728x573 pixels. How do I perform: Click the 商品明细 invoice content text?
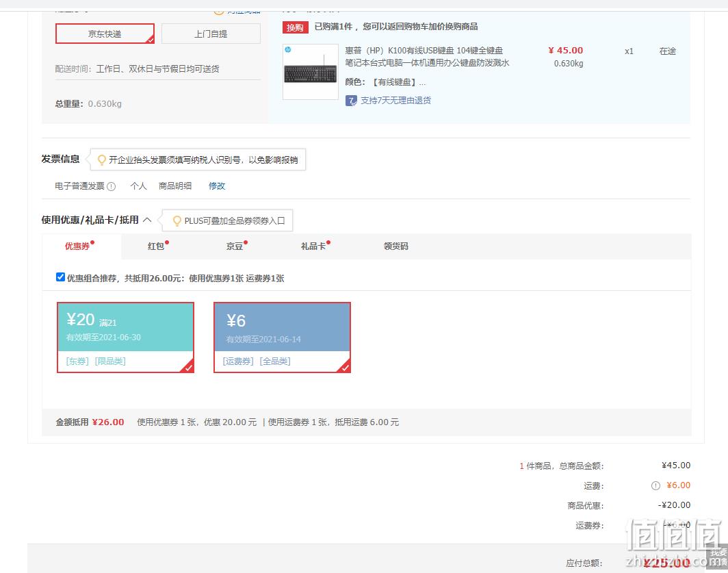click(x=175, y=186)
